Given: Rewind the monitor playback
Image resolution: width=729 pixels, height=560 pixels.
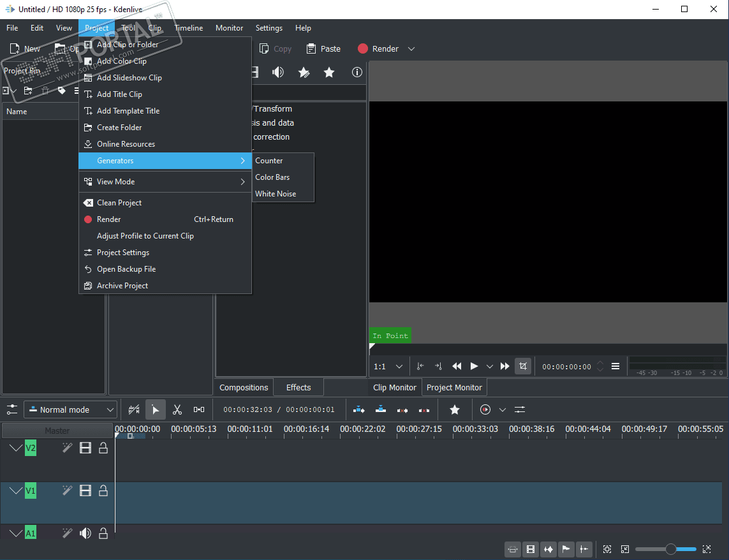Looking at the screenshot, I should [457, 366].
